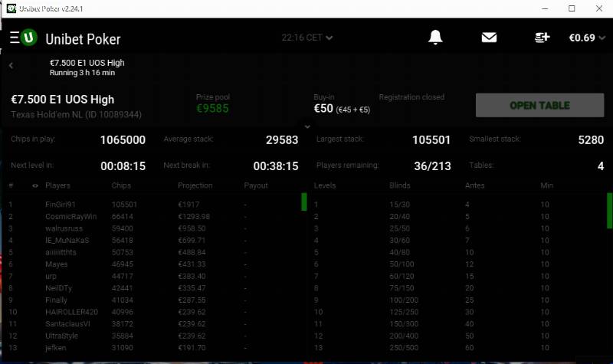Select player NeilDTy
The image size is (613, 364).
pos(59,288)
